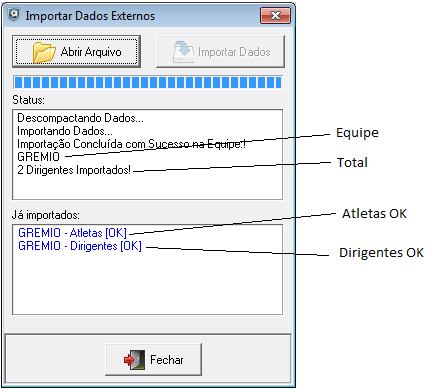The image size is (426, 392).
Task: Close the dialog using Fechar button
Action: point(153,360)
